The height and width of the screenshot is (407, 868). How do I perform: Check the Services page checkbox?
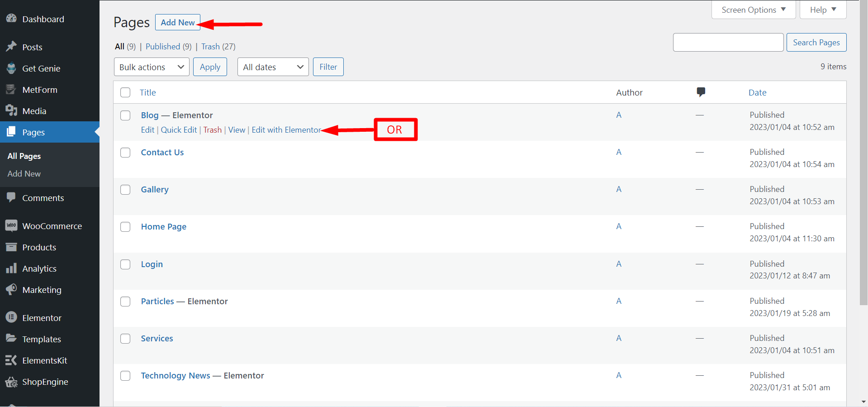125,339
